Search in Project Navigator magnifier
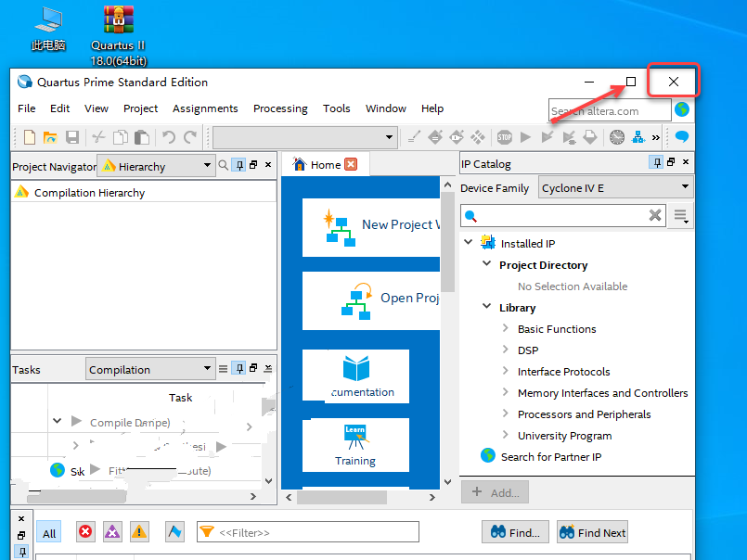The height and width of the screenshot is (560, 747). 223,165
